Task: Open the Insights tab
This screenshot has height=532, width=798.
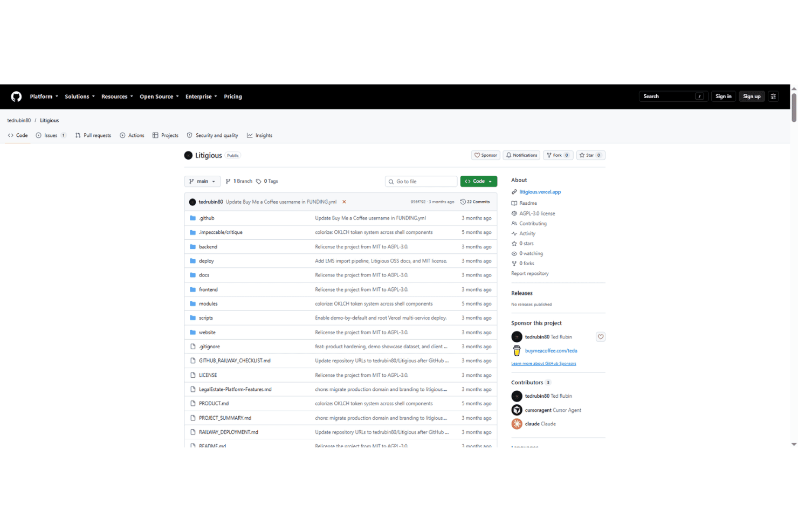Action: pos(259,136)
